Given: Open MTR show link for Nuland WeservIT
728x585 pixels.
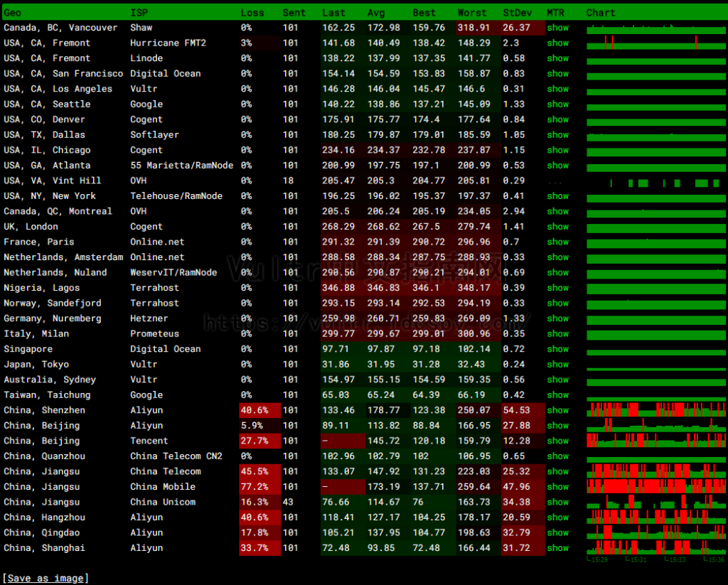Looking at the screenshot, I should pos(557,273).
